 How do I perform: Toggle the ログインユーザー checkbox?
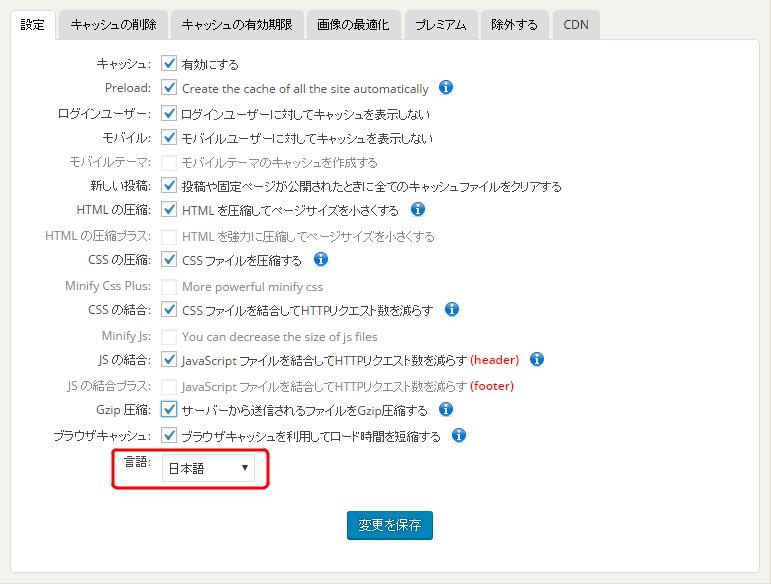click(169, 113)
